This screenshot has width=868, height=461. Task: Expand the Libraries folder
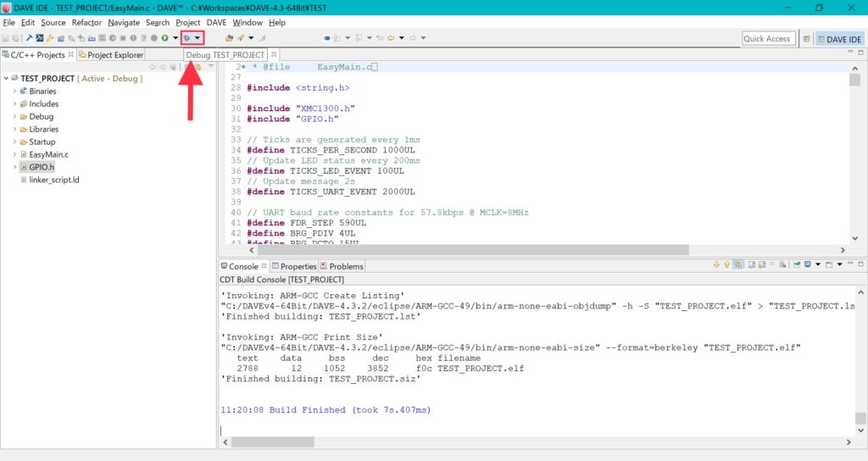click(14, 129)
